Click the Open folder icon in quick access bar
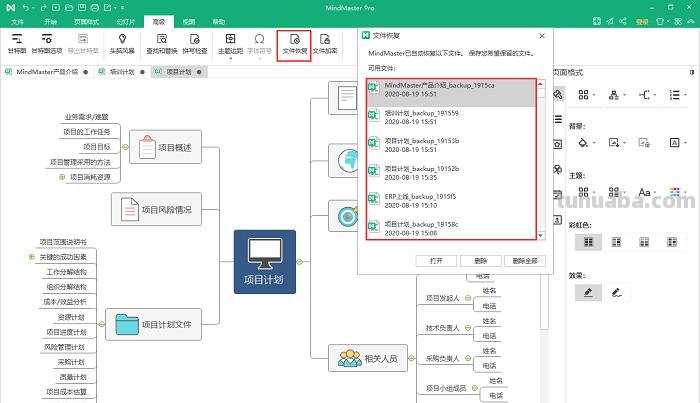Image resolution: width=700 pixels, height=403 pixels. [69, 8]
